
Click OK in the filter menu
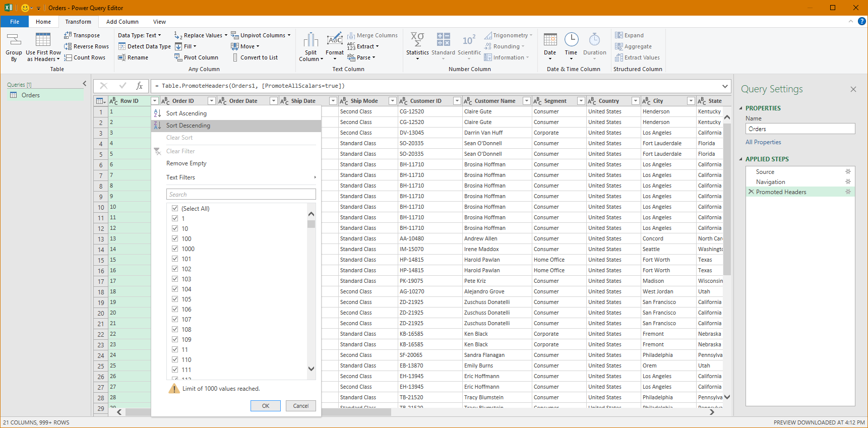pyautogui.click(x=266, y=406)
